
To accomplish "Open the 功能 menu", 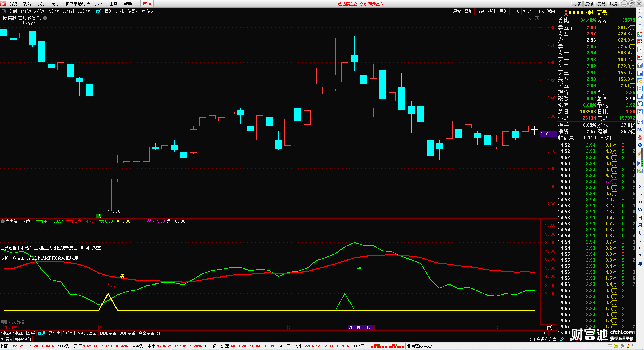I will click(x=28, y=4).
